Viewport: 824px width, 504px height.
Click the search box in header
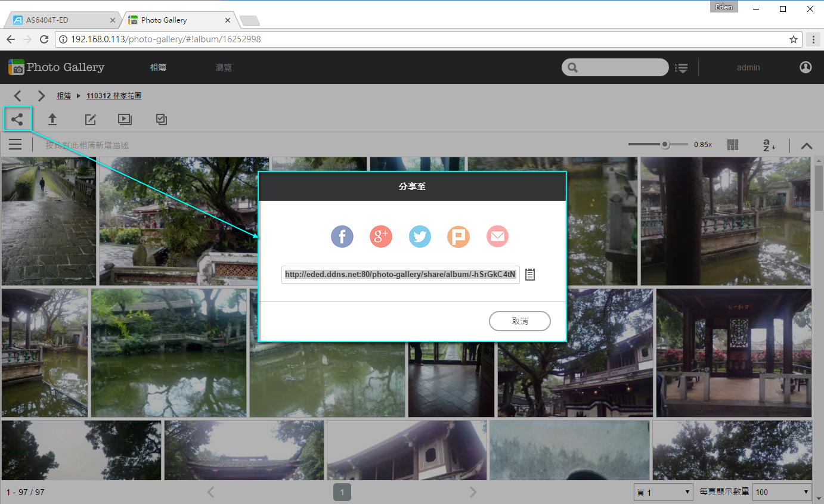(x=615, y=67)
